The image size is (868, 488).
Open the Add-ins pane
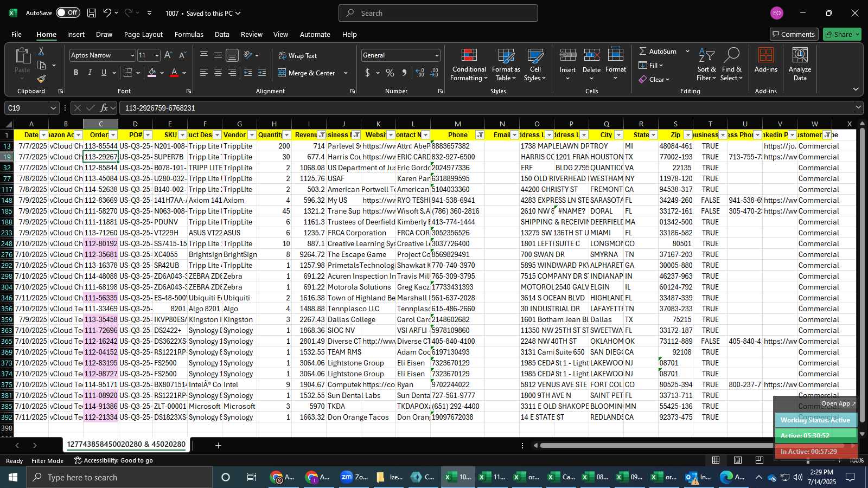click(765, 61)
